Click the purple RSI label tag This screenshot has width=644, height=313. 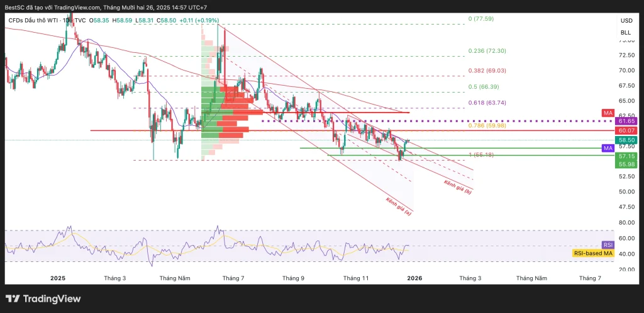coord(608,245)
